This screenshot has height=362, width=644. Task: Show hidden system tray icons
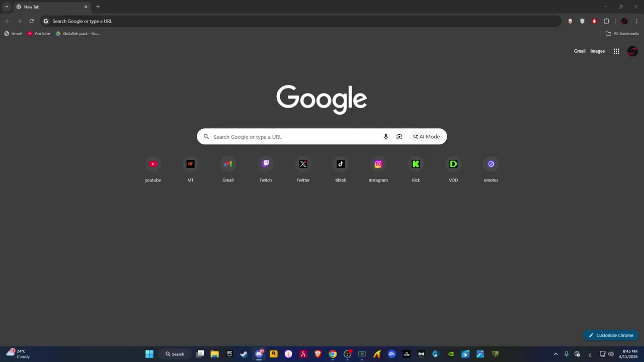(555, 354)
